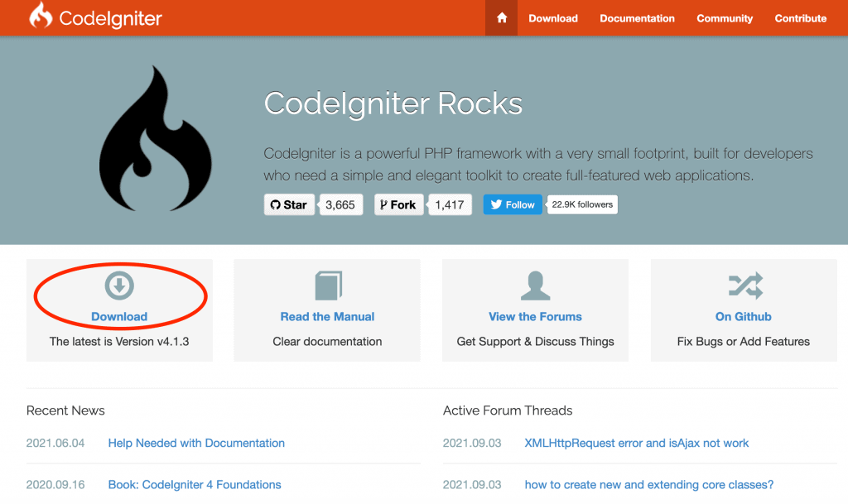Open the Documentation menu item
This screenshot has width=848, height=504.
click(637, 18)
